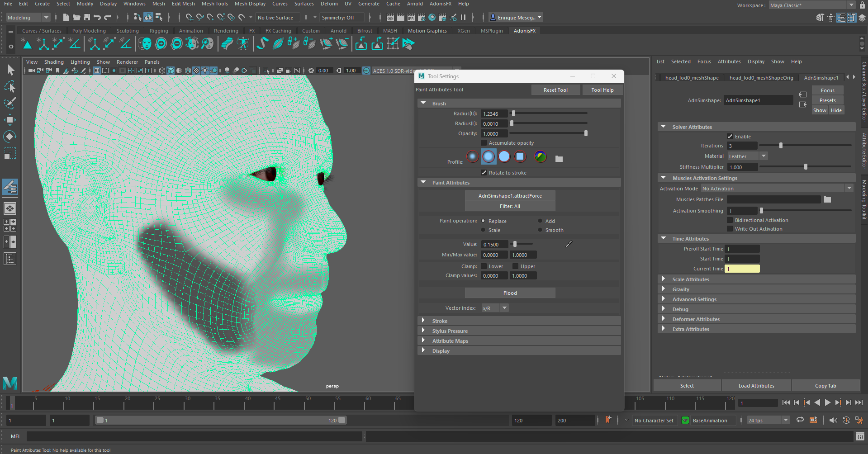Click AdnSimshape1.attractForce attribute button
This screenshot has height=454, width=868.
(x=510, y=196)
